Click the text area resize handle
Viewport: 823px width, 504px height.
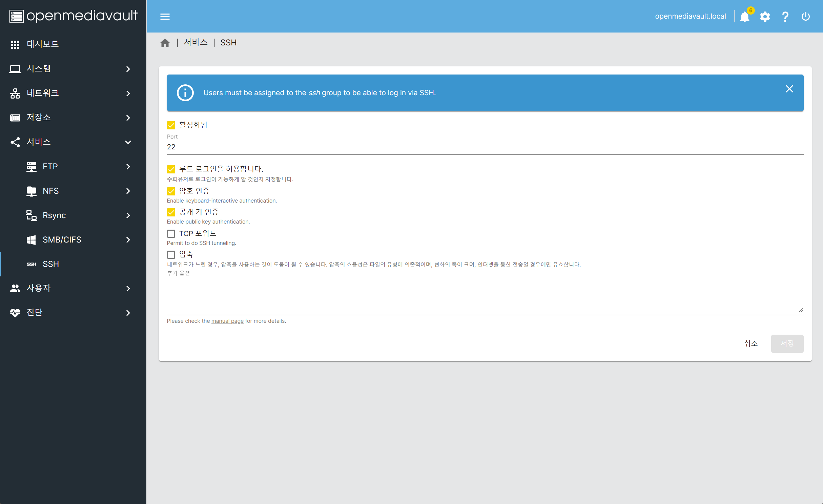click(x=801, y=310)
